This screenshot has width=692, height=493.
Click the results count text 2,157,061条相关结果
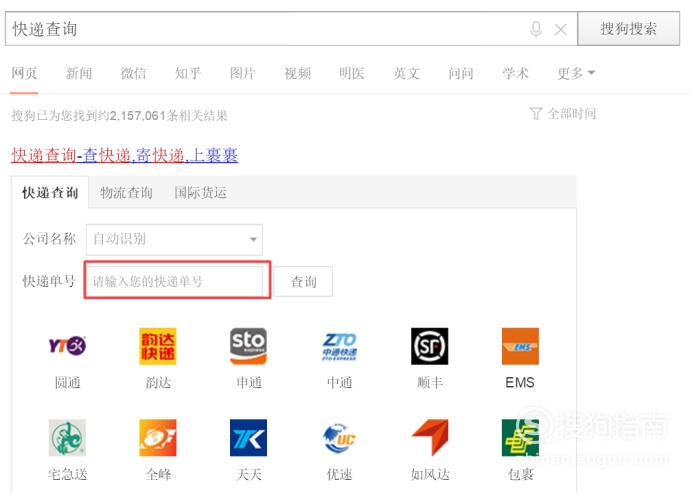point(169,116)
